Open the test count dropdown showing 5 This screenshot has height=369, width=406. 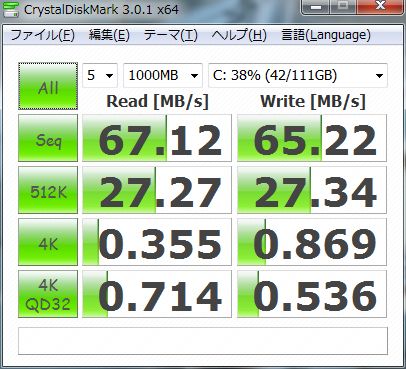[100, 75]
